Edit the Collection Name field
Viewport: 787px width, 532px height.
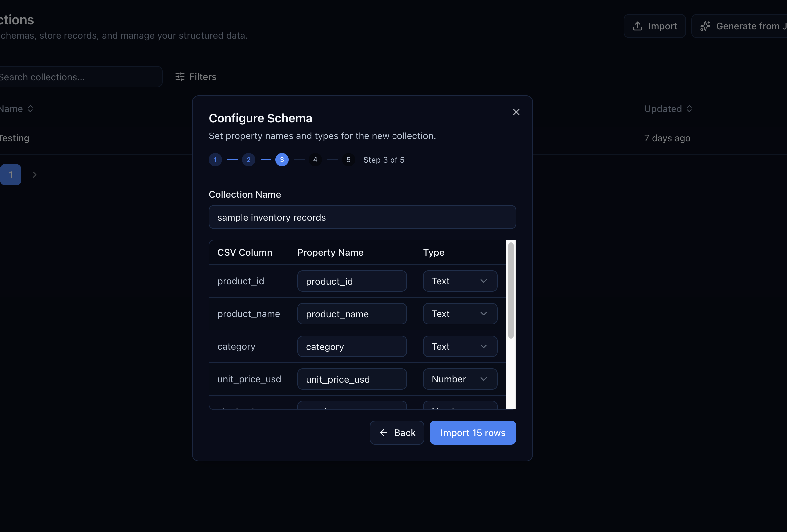tap(362, 217)
